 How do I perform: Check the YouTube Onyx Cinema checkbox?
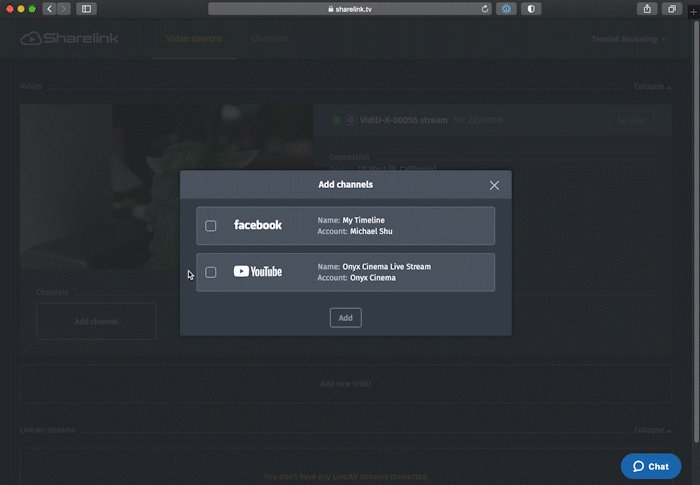click(x=211, y=272)
